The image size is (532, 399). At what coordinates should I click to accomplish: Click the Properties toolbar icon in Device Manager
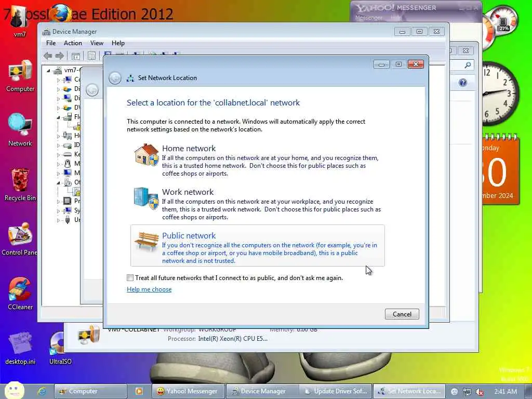(91, 56)
